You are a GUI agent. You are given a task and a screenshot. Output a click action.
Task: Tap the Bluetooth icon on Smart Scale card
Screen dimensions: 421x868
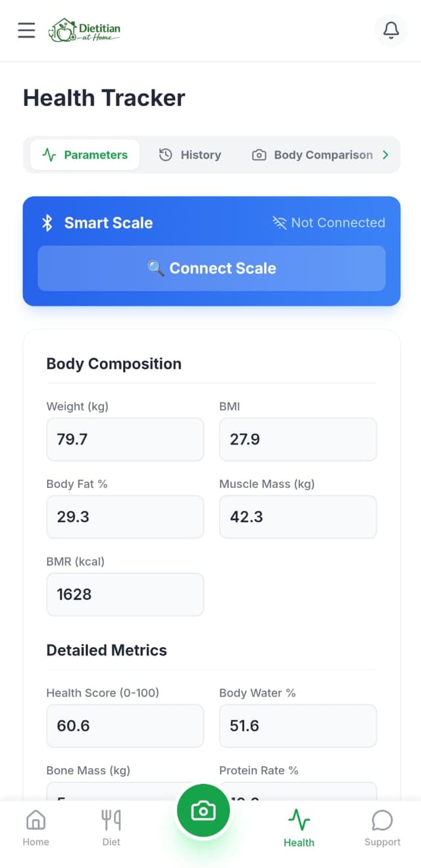tap(47, 223)
